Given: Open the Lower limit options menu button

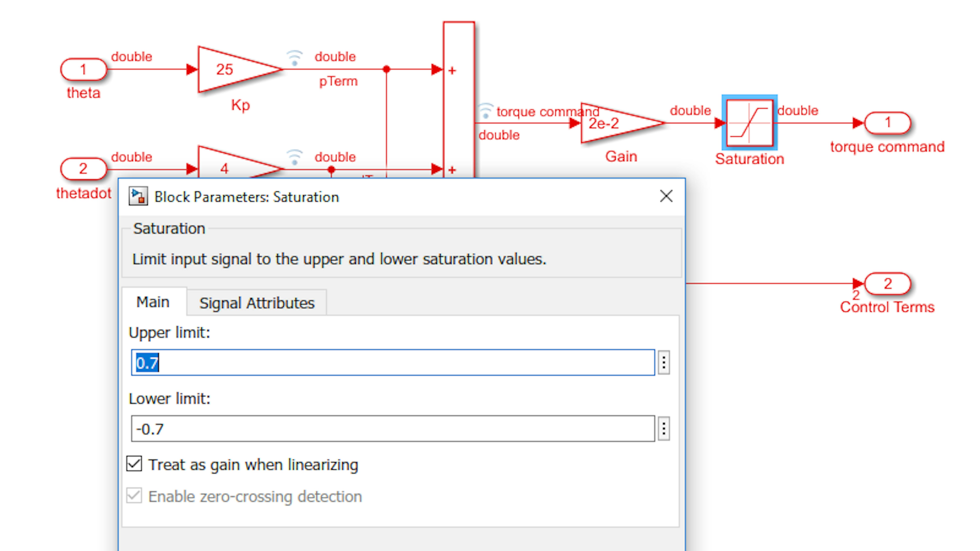Looking at the screenshot, I should (664, 429).
